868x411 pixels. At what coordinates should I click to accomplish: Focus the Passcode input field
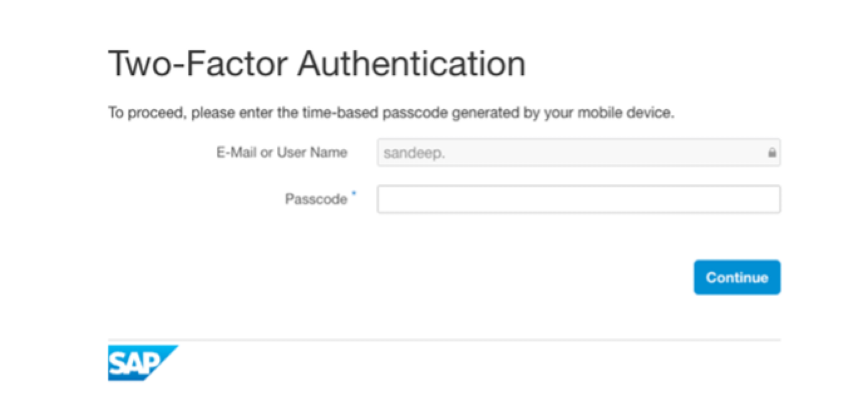578,199
